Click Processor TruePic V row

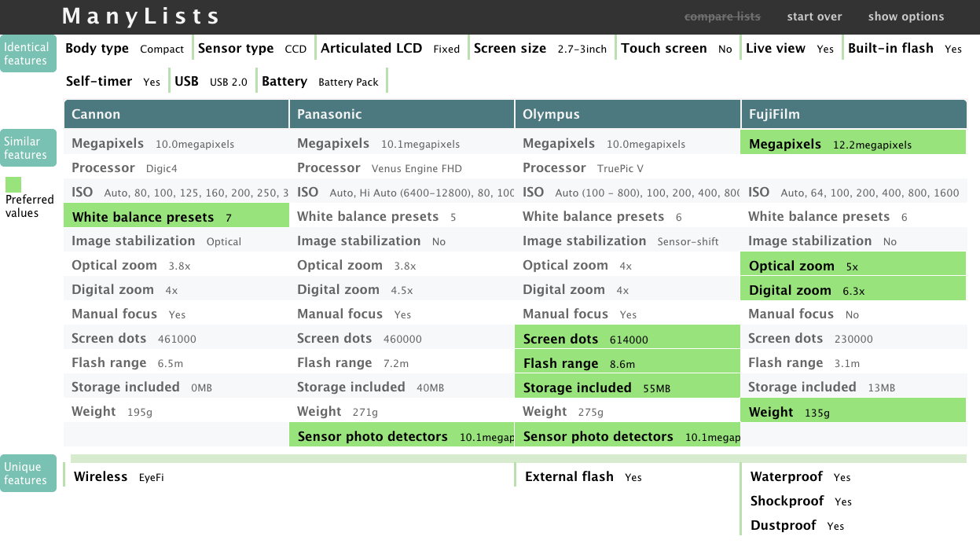coord(627,168)
